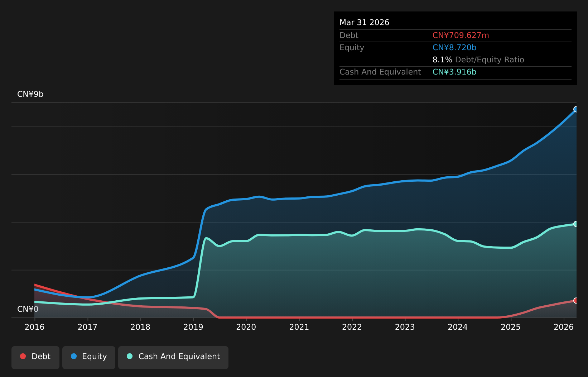Screen dimensions: 588x377
Task: Click the CN¥3.916b cash value
Action: pos(454,72)
